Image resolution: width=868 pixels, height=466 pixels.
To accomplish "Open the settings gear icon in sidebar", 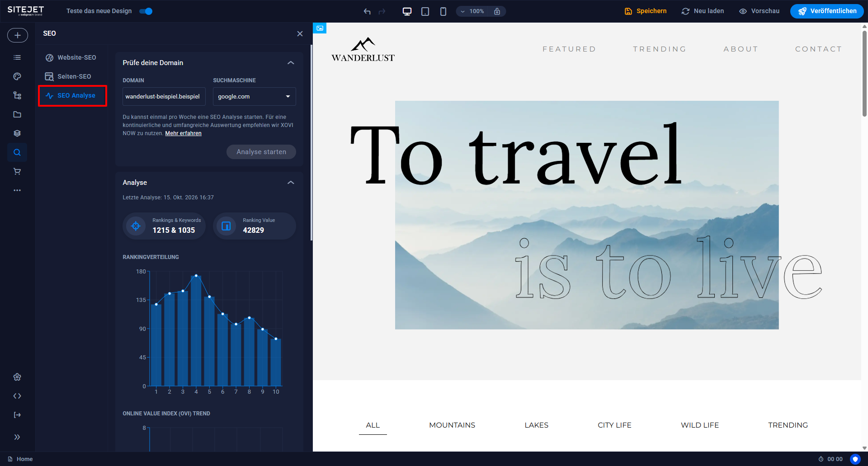I will pyautogui.click(x=17, y=377).
